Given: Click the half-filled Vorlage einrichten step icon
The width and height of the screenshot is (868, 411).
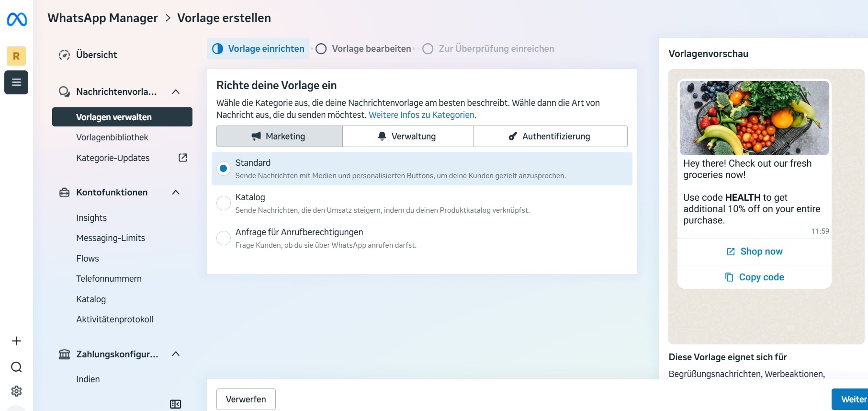Looking at the screenshot, I should coord(217,49).
